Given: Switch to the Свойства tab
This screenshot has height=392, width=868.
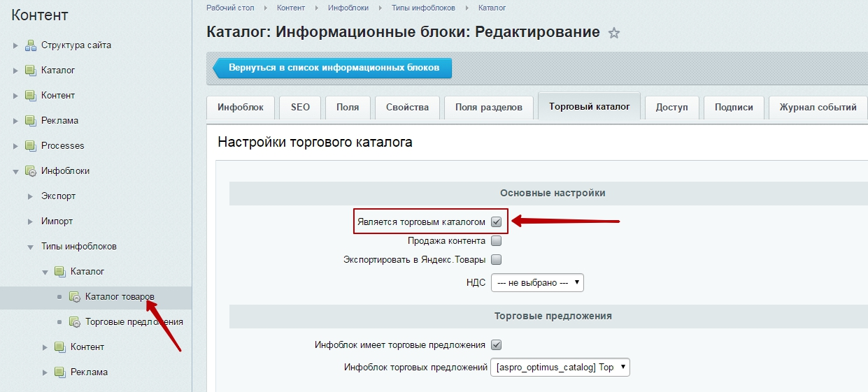Looking at the screenshot, I should pyautogui.click(x=407, y=108).
